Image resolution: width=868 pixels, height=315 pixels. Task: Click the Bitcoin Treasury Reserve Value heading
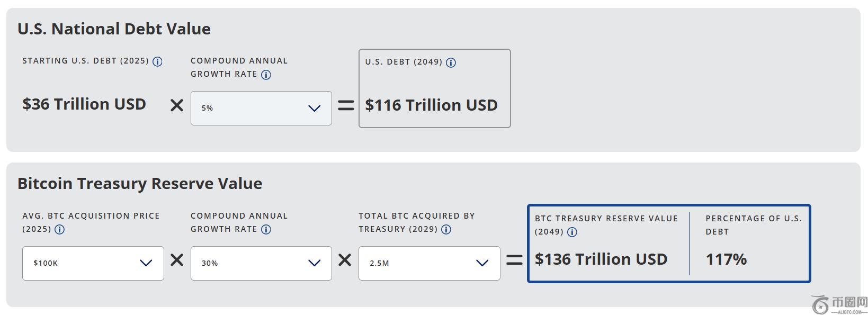click(x=140, y=184)
